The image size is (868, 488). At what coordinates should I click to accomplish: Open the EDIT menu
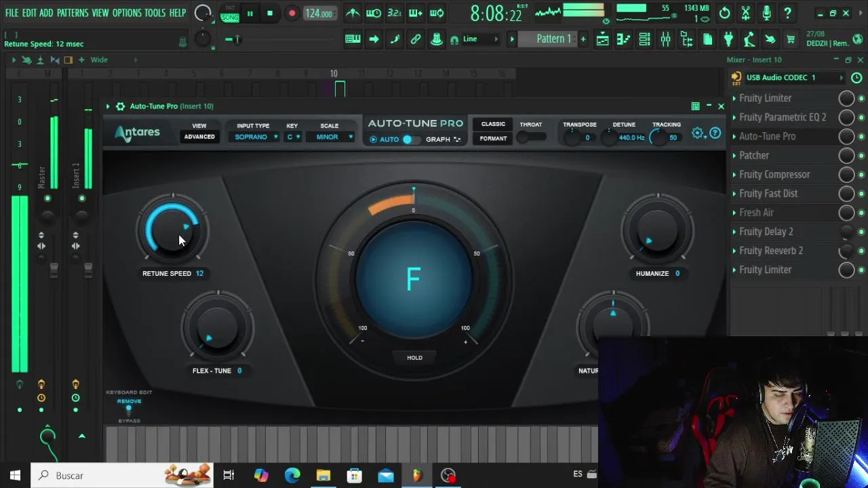click(29, 13)
